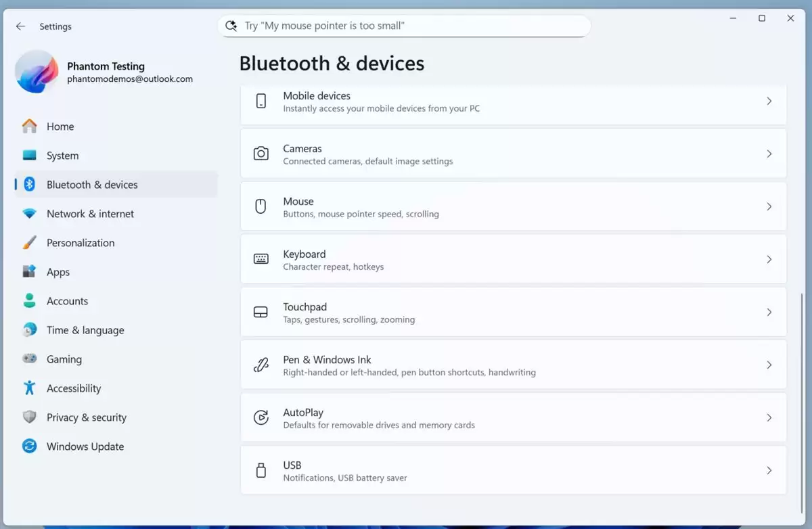The image size is (812, 529).
Task: Click the Cameras camera icon
Action: (x=261, y=154)
